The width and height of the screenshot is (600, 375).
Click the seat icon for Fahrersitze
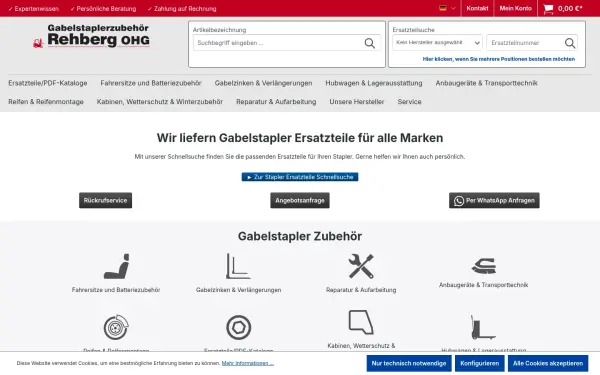pos(116,266)
